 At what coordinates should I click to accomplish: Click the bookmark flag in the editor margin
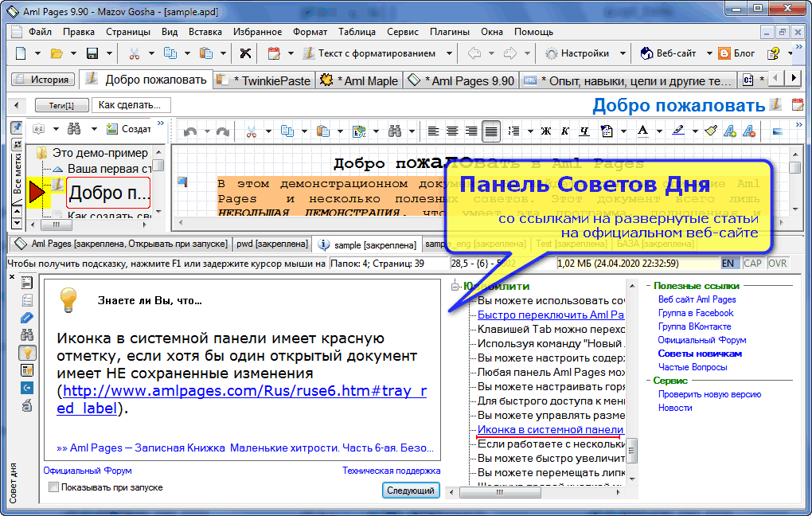pos(182,182)
